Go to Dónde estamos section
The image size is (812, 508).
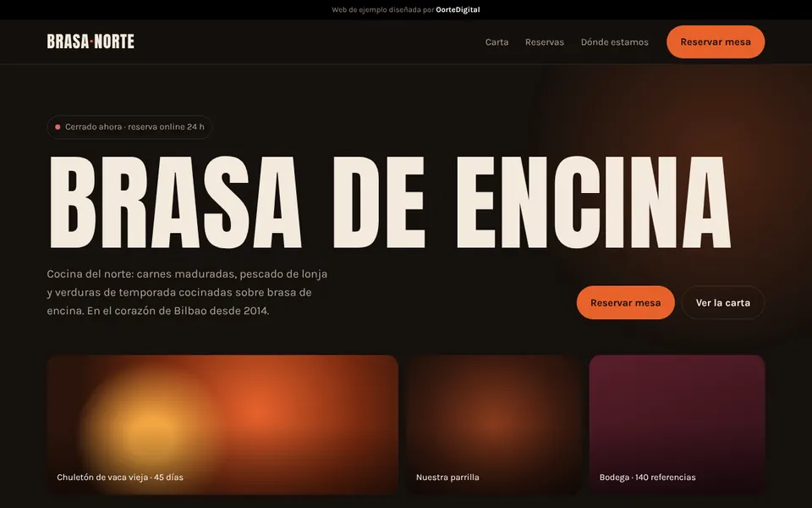614,42
